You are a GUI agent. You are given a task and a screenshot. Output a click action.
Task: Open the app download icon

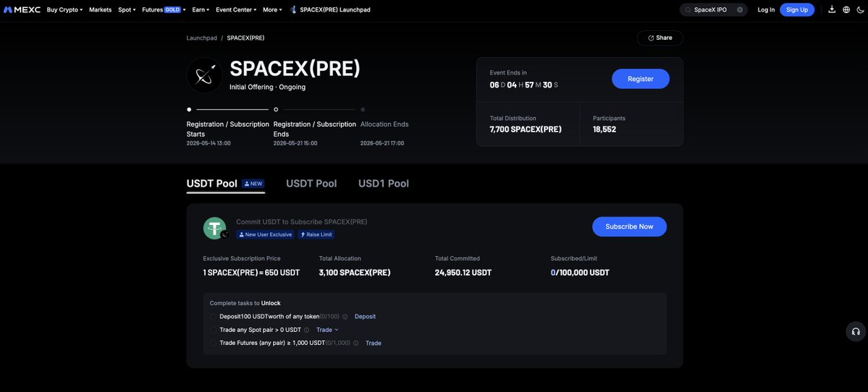832,9
